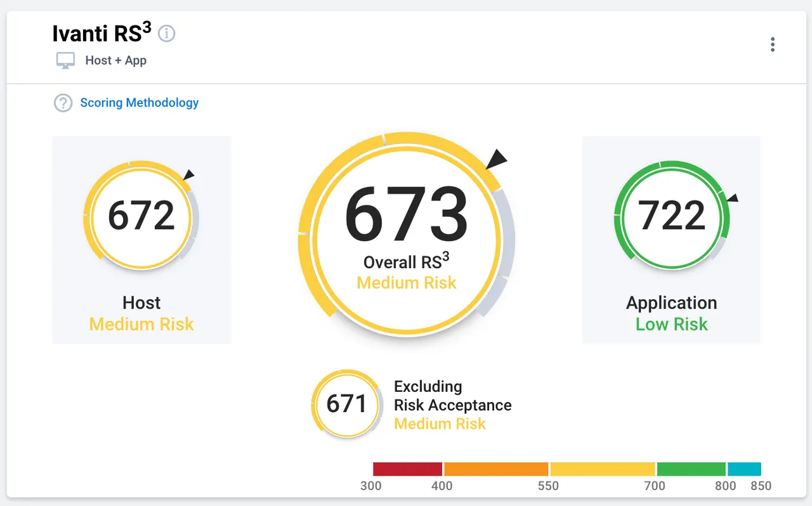This screenshot has height=506, width=812.
Task: Click the Low Risk text
Action: pos(672,325)
